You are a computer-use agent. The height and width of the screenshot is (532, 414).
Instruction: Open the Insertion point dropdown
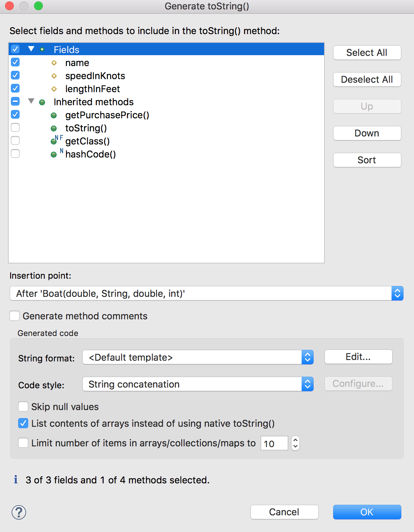397,293
